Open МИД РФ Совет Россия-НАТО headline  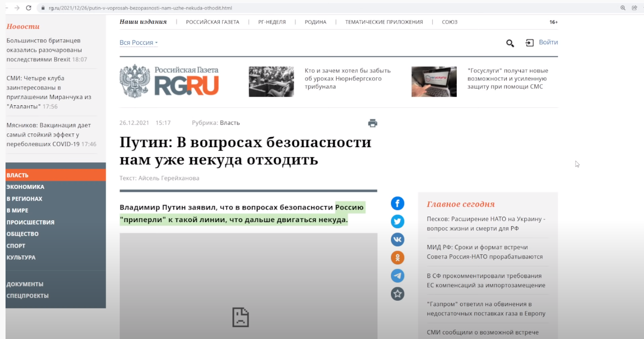point(485,252)
